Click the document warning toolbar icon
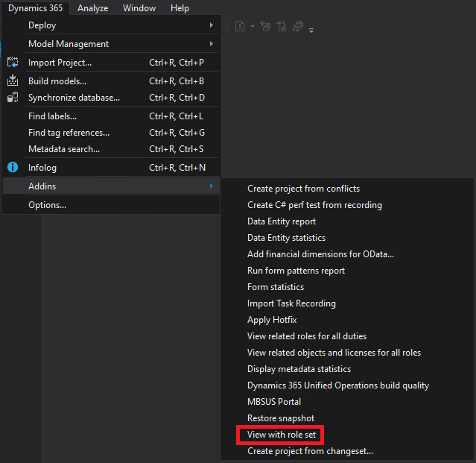Image resolution: width=476 pixels, height=463 pixels. [240, 26]
